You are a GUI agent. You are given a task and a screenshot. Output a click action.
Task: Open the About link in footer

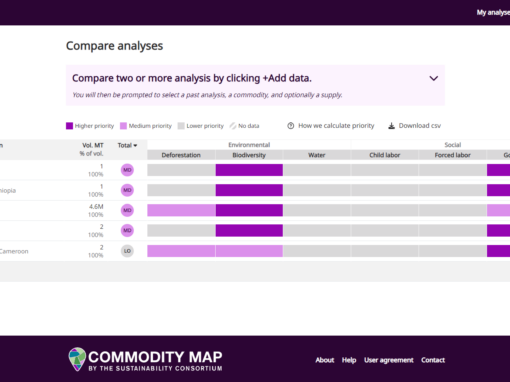coord(325,360)
